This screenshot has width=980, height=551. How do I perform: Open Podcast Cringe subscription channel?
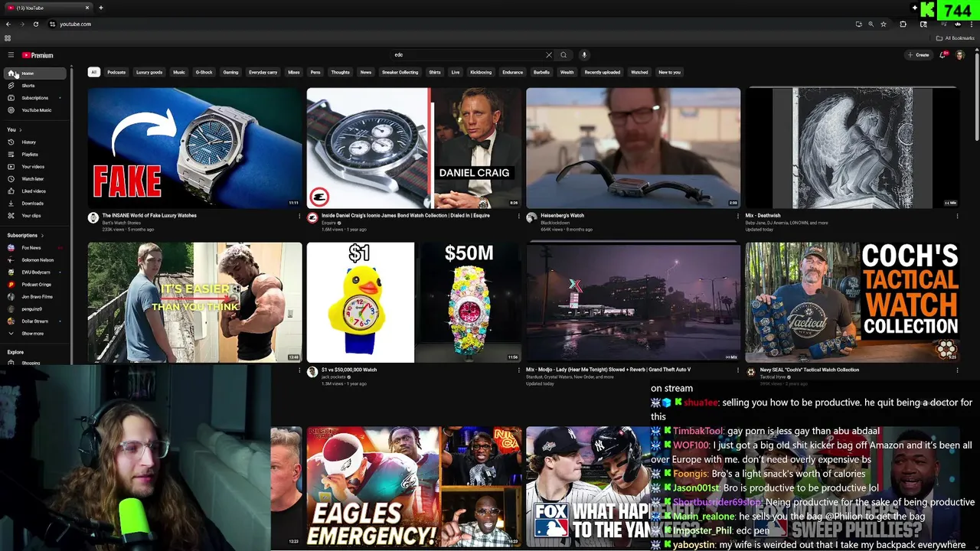pyautogui.click(x=35, y=285)
